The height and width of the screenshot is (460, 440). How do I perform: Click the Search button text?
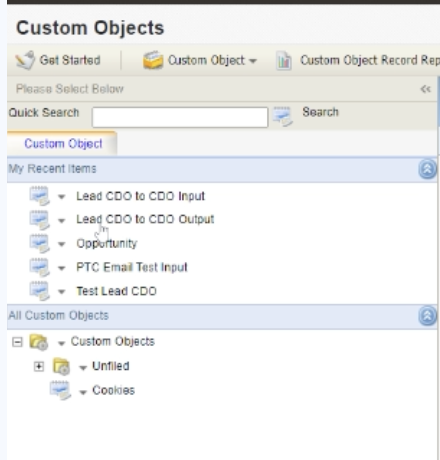[320, 112]
